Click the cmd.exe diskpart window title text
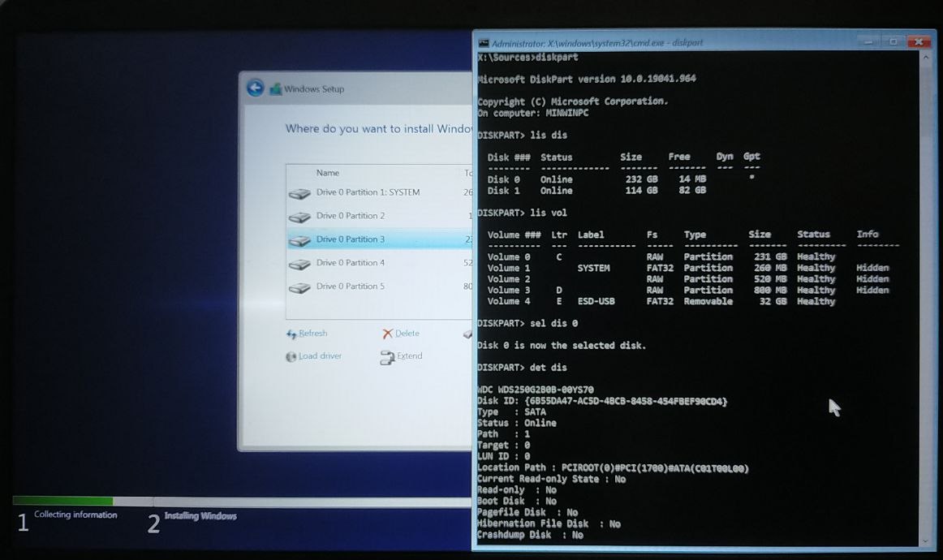943x560 pixels. pyautogui.click(x=597, y=43)
